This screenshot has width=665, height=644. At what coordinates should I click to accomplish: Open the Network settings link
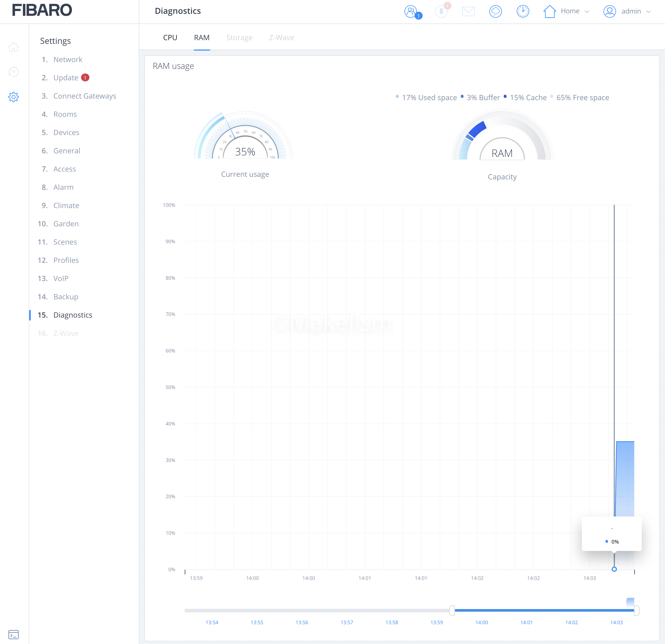click(68, 59)
